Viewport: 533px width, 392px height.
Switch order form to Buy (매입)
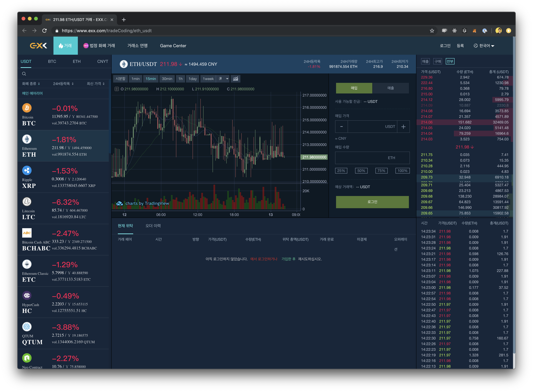[354, 88]
